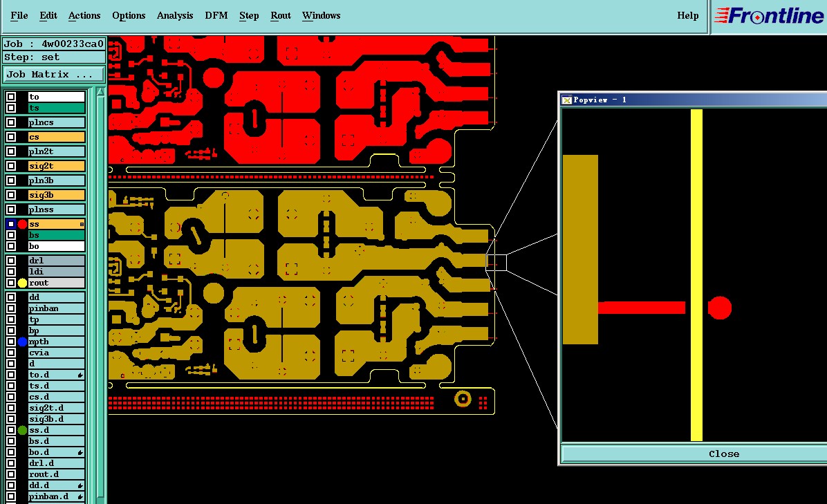Image resolution: width=827 pixels, height=504 pixels.
Task: Click the zoom region box on board edge
Action: coord(496,263)
